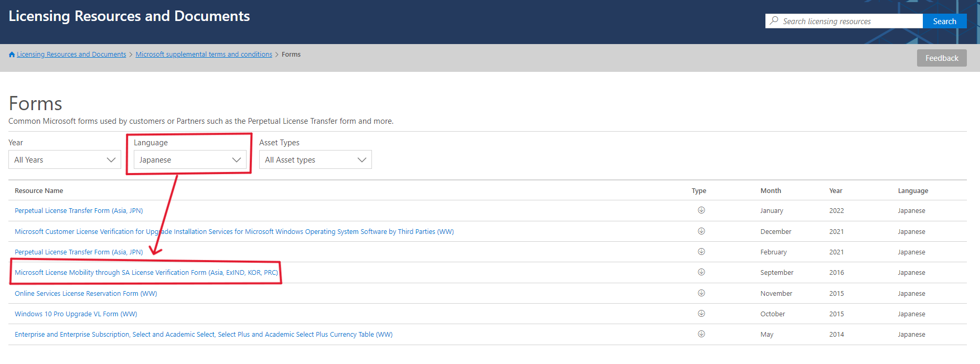Open February 2021 Perpetual License Transfer Form
This screenshot has width=980, height=364.
79,252
